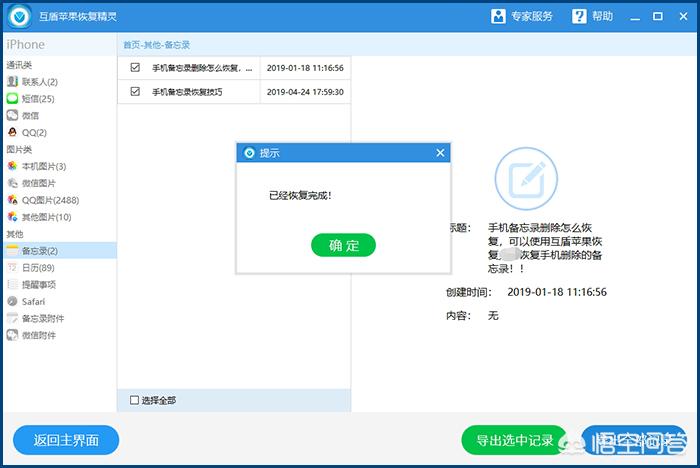Tick the 选择全部 checkbox
The image size is (700, 468).
(x=134, y=400)
